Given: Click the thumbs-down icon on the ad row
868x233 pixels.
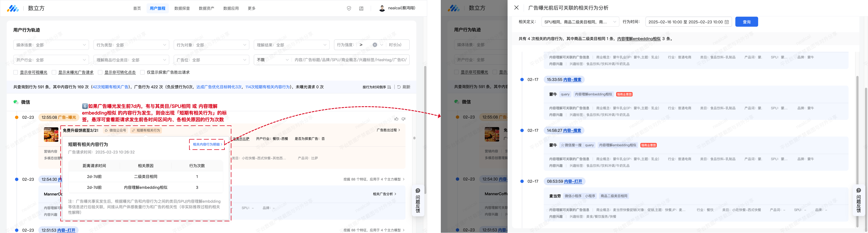Looking at the screenshot, I should coord(403,119).
